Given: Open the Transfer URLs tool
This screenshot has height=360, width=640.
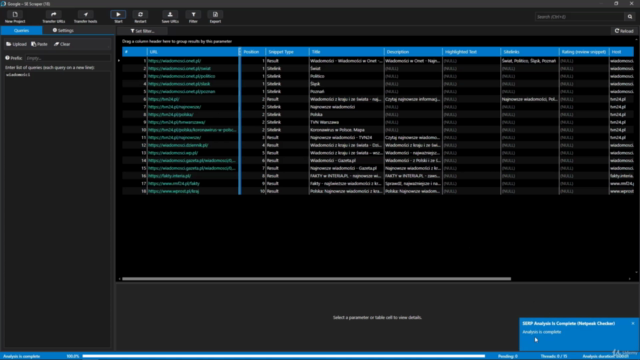Looking at the screenshot, I should point(53,17).
